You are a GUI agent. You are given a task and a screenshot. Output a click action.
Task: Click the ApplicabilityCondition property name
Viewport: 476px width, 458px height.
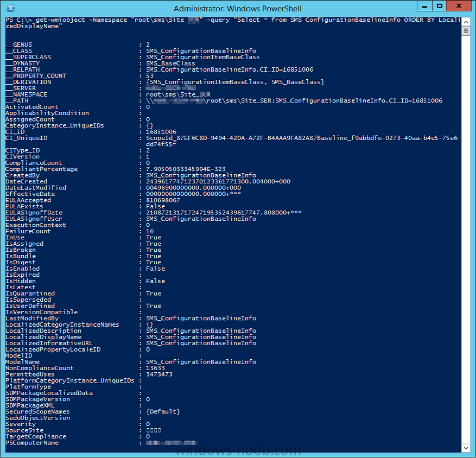[47, 113]
